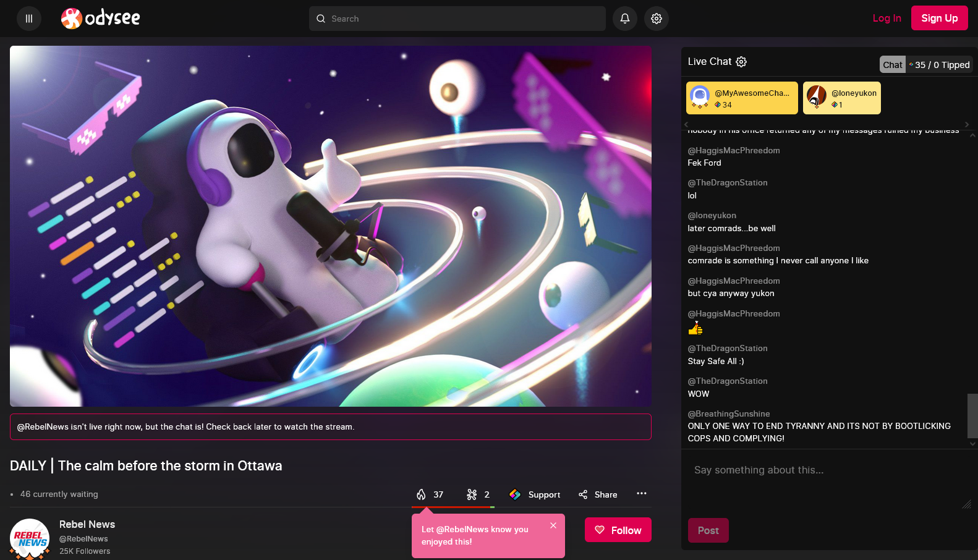Image resolution: width=978 pixels, height=560 pixels.
Task: Click the fire like button with 37
Action: pyautogui.click(x=430, y=494)
